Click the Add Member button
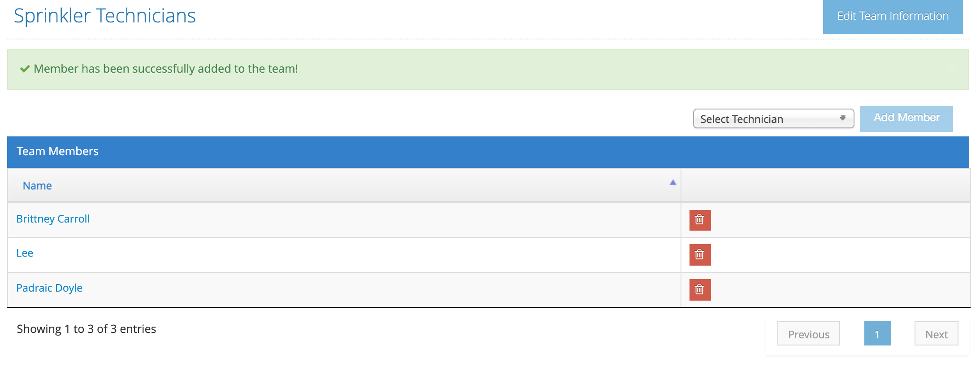The image size is (980, 376). coord(906,118)
